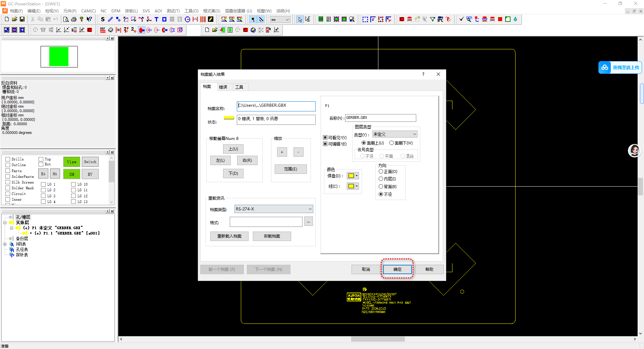Open the CAM(C) menu
The height and width of the screenshot is (349, 644).
tap(88, 11)
